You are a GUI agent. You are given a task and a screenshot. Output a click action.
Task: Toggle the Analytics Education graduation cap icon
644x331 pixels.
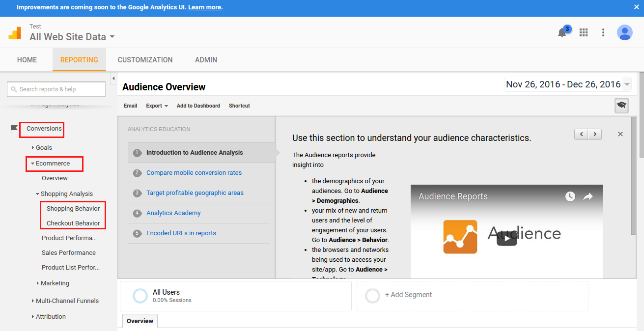click(622, 106)
